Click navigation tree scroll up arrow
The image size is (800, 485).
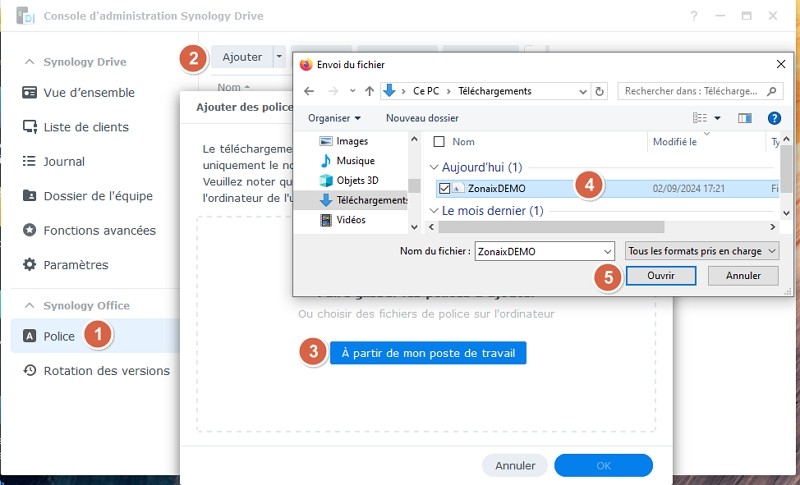click(414, 139)
